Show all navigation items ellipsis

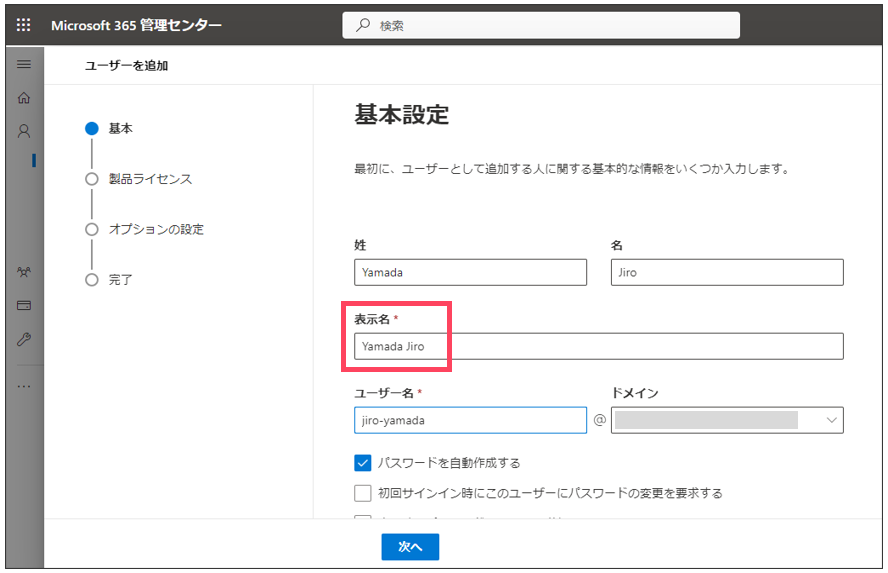click(x=24, y=387)
